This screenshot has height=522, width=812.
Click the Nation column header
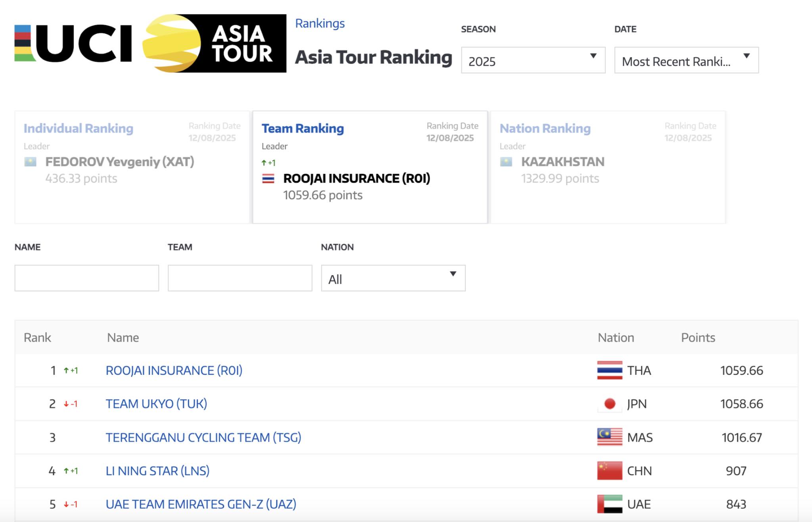pyautogui.click(x=616, y=337)
